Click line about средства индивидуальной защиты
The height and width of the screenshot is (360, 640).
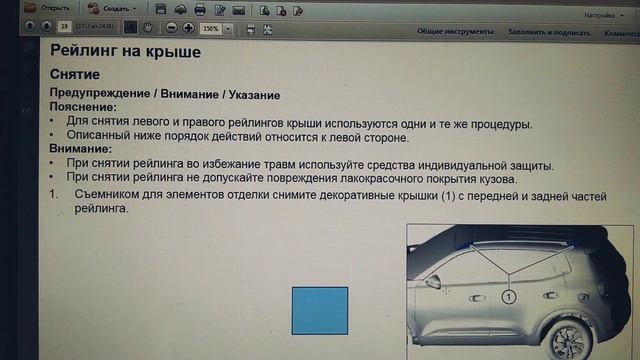click(310, 164)
